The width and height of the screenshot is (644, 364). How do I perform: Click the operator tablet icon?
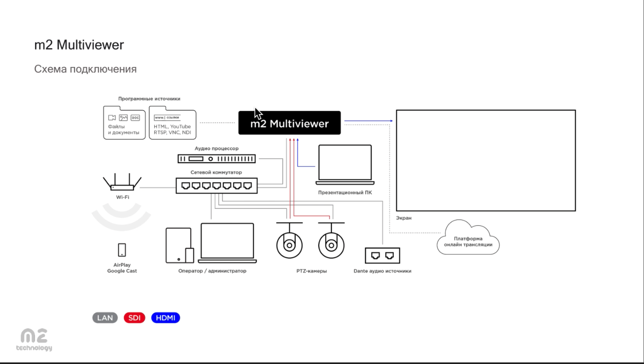(179, 245)
